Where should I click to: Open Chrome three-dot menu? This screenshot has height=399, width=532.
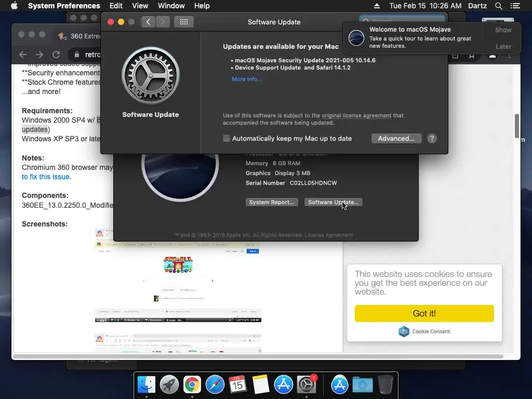[509, 56]
